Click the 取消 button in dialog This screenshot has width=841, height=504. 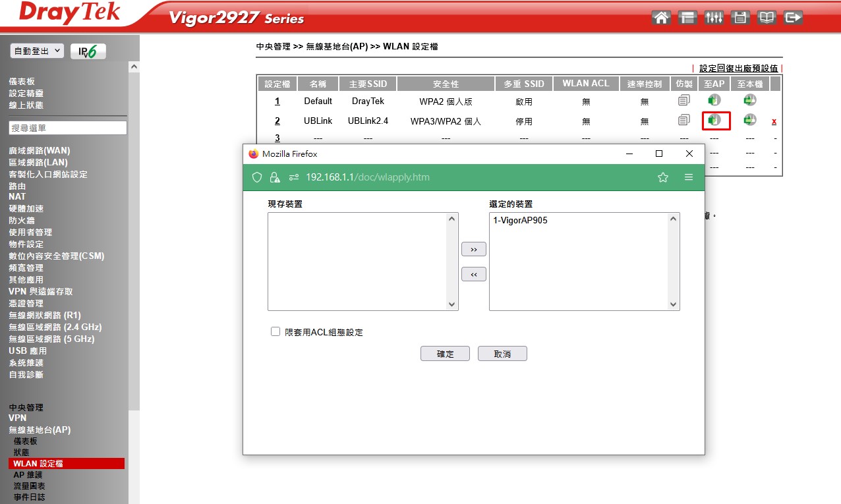(502, 354)
